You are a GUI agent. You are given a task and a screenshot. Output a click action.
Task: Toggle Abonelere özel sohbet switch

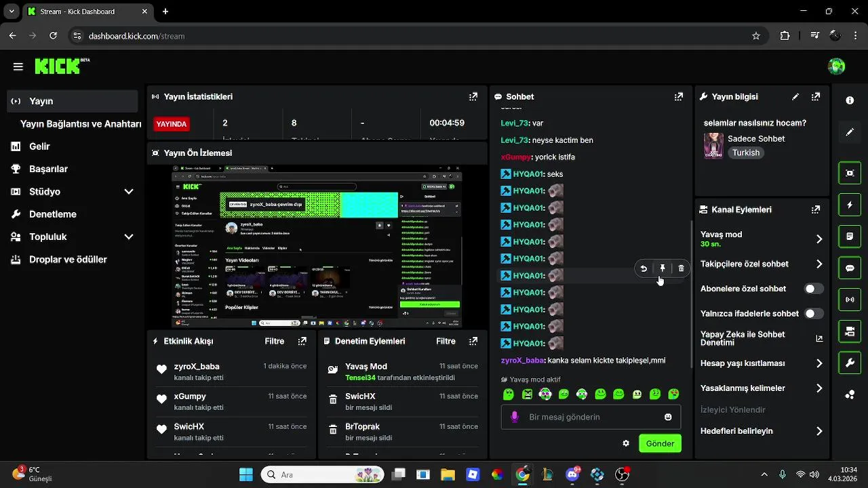coord(814,289)
